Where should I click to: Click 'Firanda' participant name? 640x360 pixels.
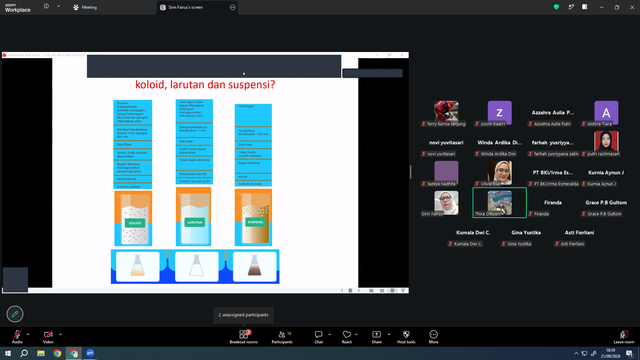coord(553,202)
